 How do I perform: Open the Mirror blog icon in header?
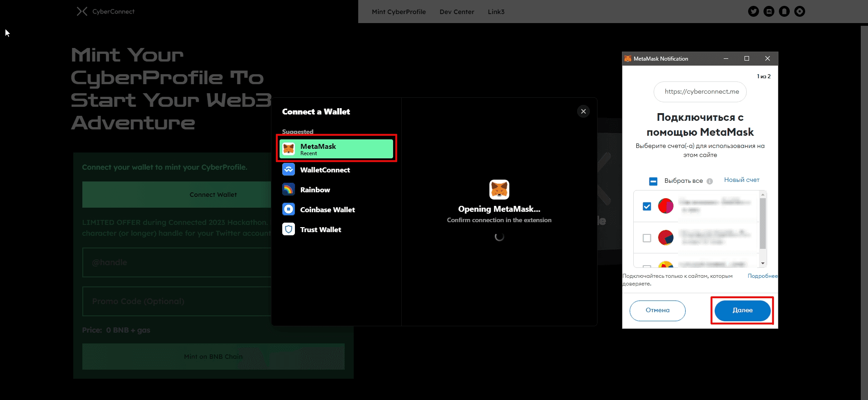[784, 11]
